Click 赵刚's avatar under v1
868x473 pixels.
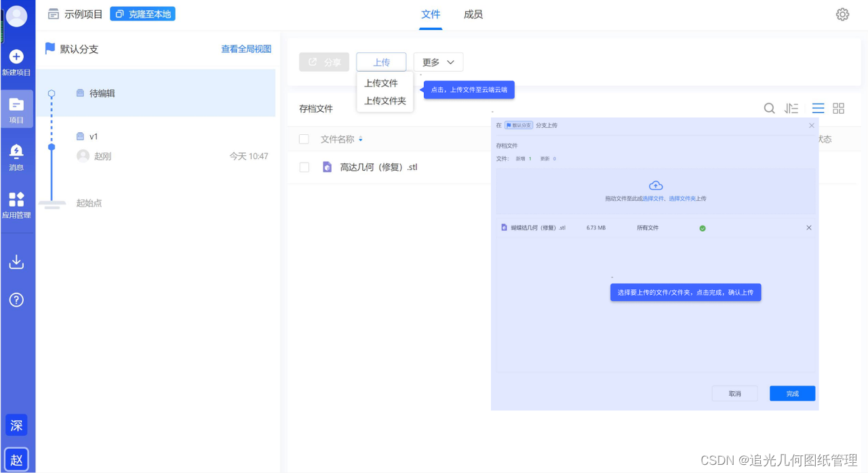point(83,156)
